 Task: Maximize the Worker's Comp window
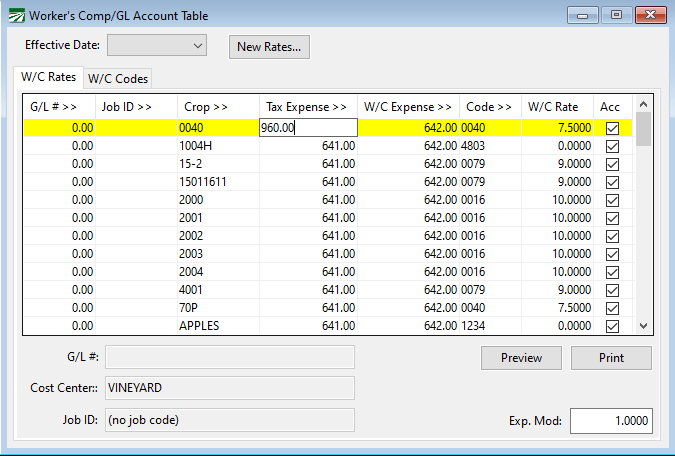click(x=616, y=15)
